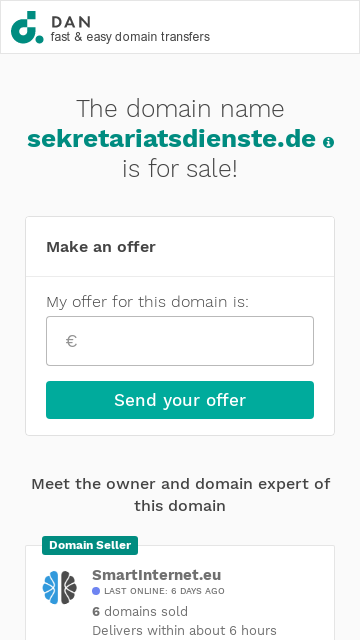The image size is (360, 640).
Task: Click the 'Domain Seller' badge
Action: [90, 545]
